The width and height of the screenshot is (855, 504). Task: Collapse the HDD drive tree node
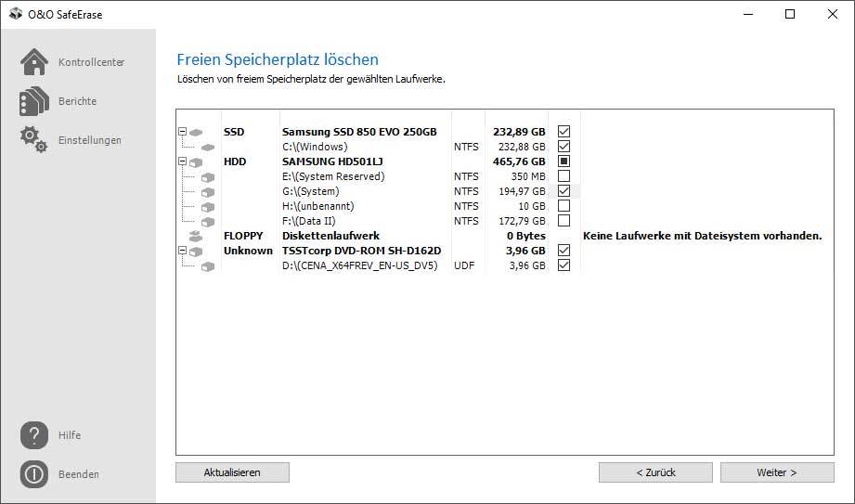(183, 162)
